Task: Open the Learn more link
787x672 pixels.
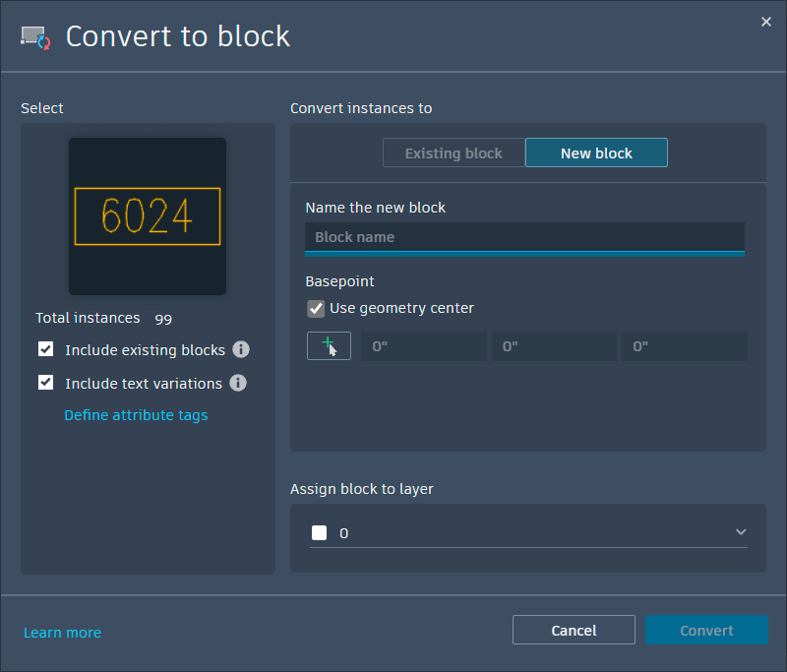Action: click(x=62, y=633)
